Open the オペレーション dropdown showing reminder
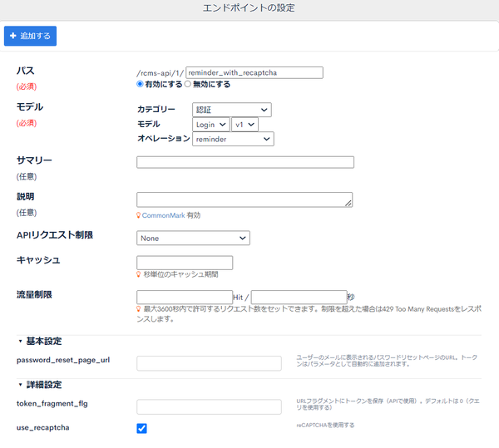Image resolution: width=499 pixels, height=448 pixels. point(233,139)
